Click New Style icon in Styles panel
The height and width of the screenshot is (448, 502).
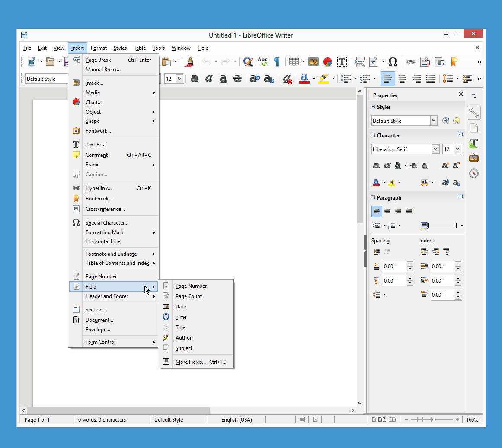point(457,121)
